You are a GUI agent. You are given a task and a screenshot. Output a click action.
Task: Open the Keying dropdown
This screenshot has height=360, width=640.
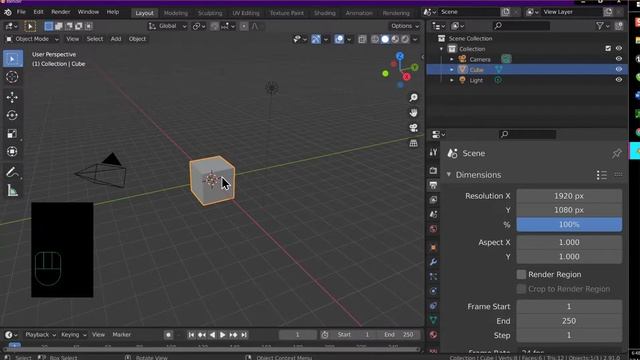[73, 335]
